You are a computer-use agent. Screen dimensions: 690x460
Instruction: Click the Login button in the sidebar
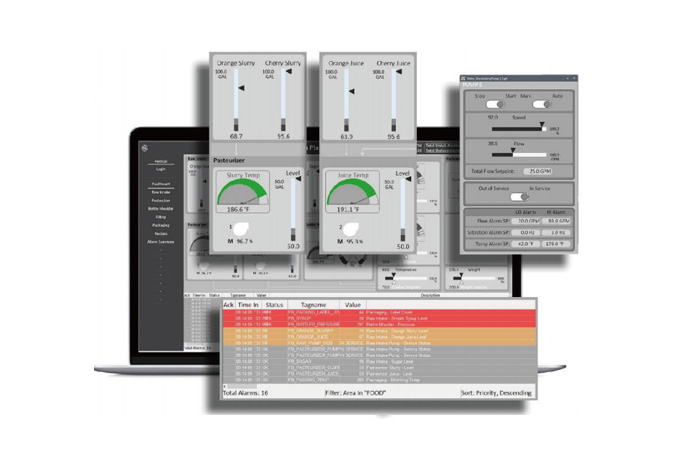[x=160, y=170]
